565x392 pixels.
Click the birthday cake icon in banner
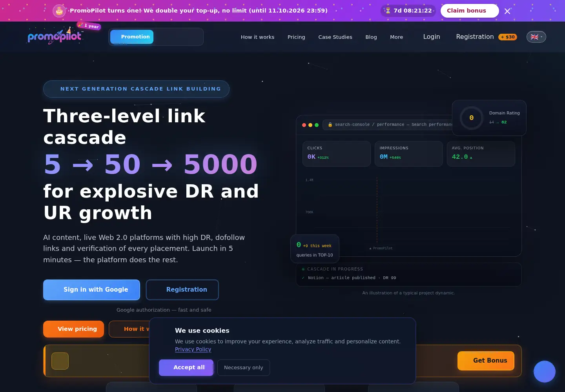59,11
